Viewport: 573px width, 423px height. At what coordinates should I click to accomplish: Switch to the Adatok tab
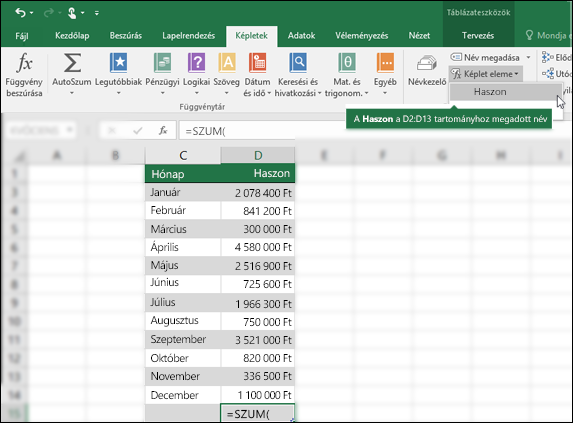pyautogui.click(x=301, y=36)
